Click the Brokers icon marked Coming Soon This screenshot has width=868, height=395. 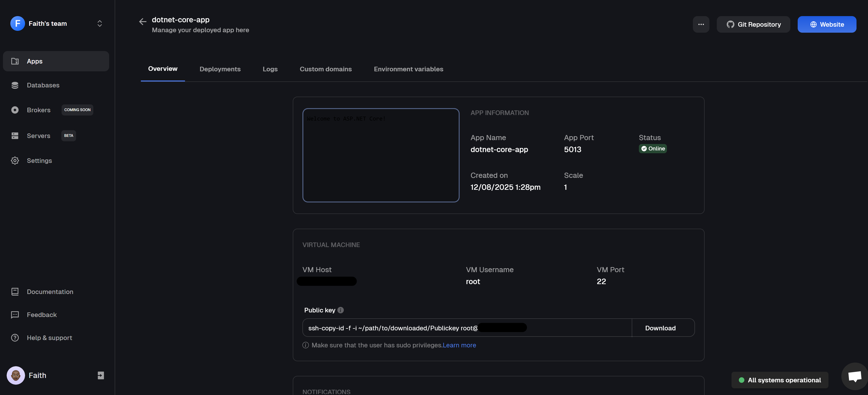[x=15, y=110]
